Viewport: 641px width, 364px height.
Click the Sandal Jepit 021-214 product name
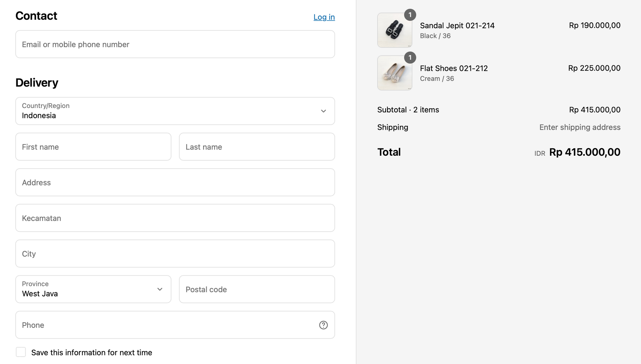pos(457,26)
